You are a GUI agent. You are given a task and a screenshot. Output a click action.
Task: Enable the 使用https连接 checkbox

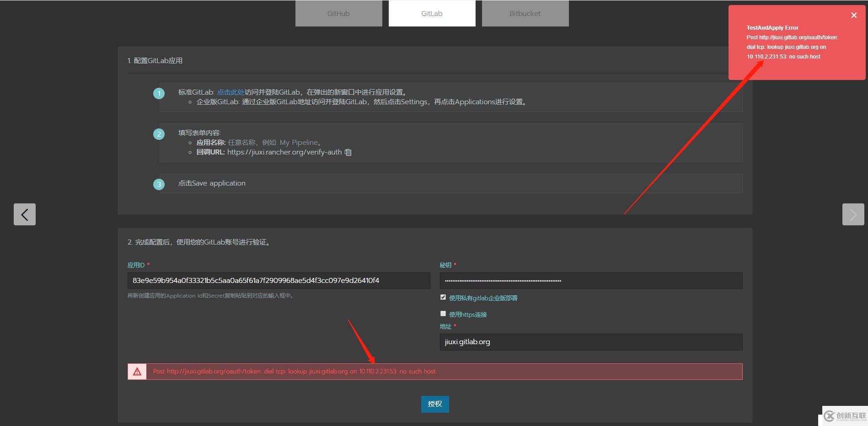[x=443, y=313]
